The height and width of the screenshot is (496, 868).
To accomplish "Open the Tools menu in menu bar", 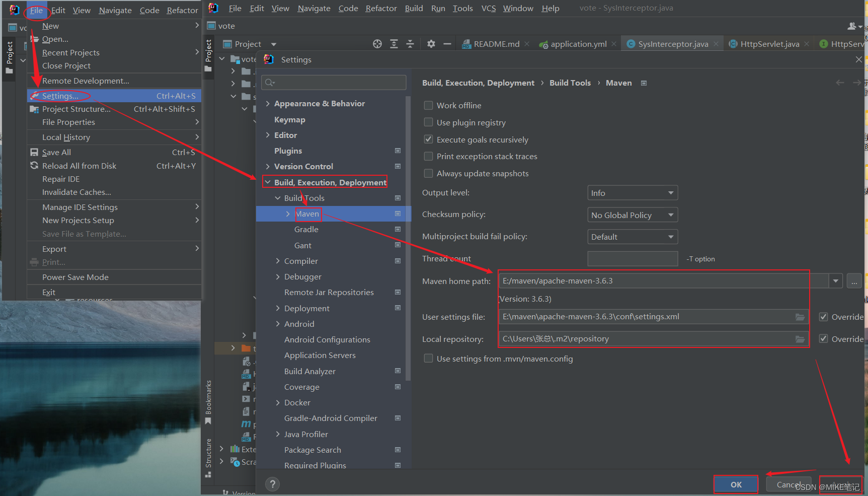I will [x=462, y=8].
